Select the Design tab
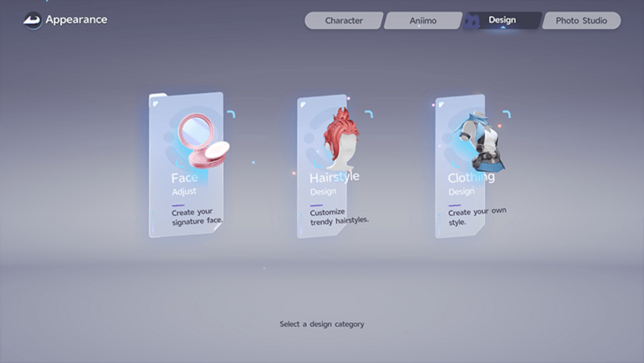 [x=502, y=20]
